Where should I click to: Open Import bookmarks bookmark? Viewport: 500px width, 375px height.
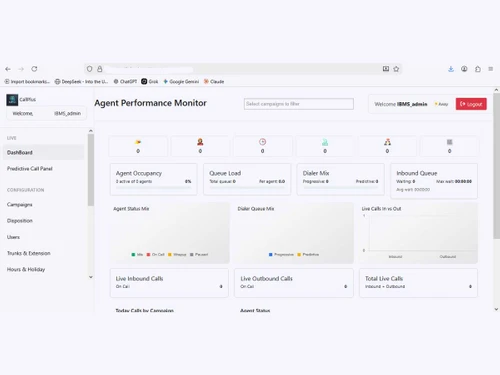(27, 82)
